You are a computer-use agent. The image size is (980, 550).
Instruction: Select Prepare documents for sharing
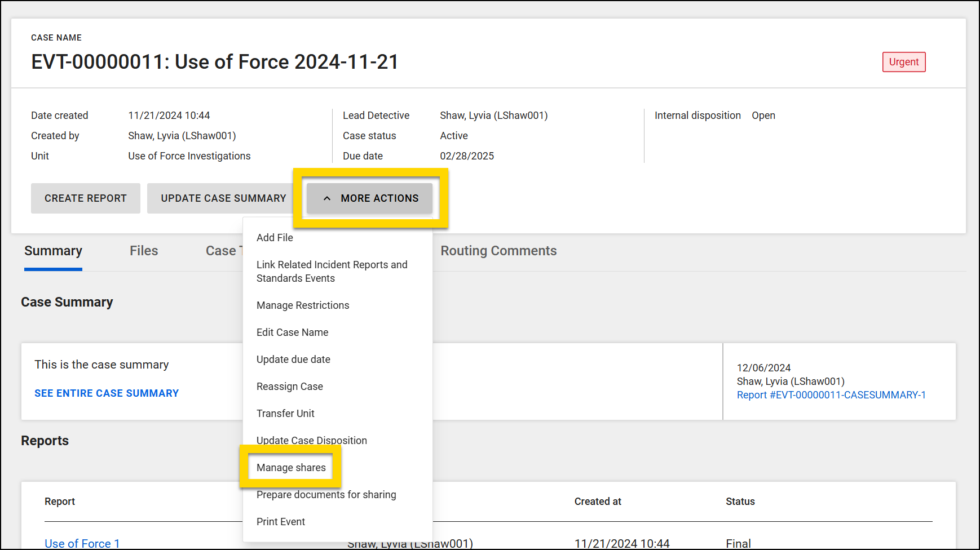[326, 495]
